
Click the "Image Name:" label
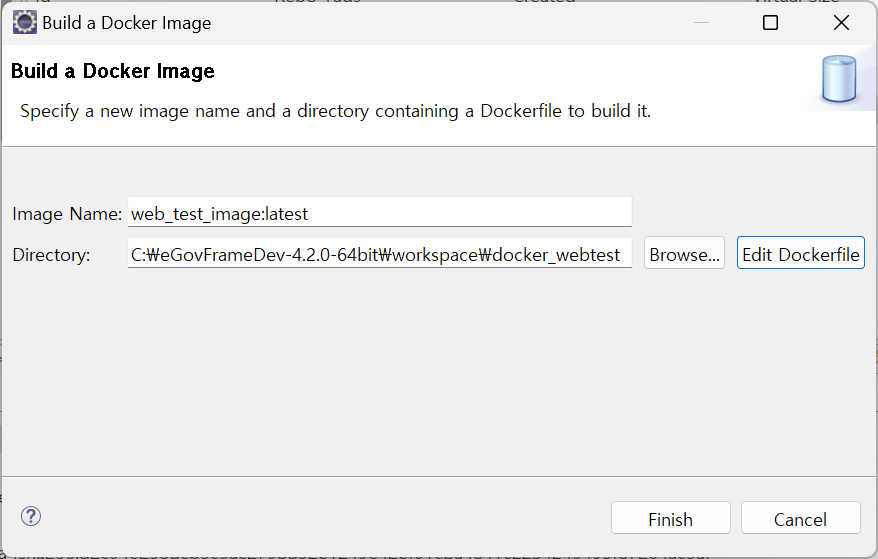tap(67, 214)
